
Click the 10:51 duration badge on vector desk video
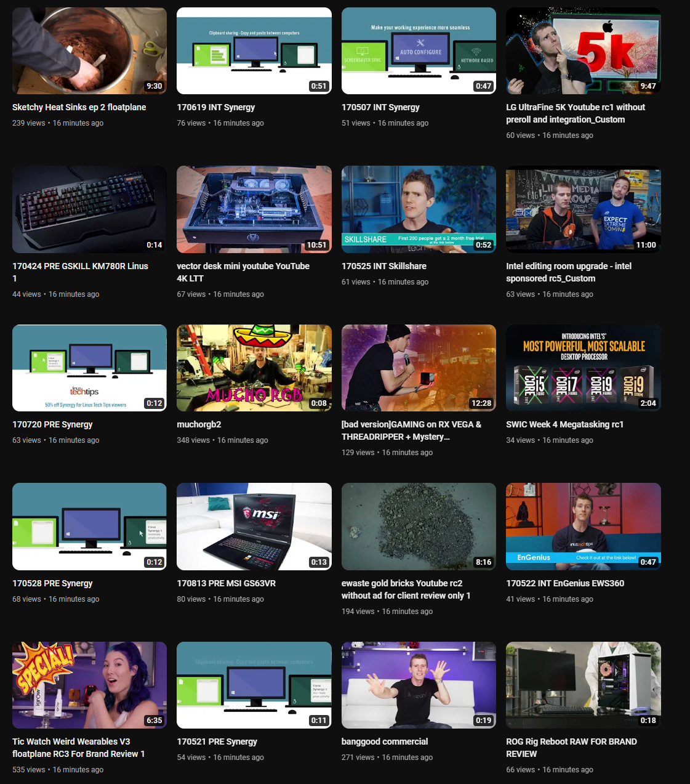[316, 245]
